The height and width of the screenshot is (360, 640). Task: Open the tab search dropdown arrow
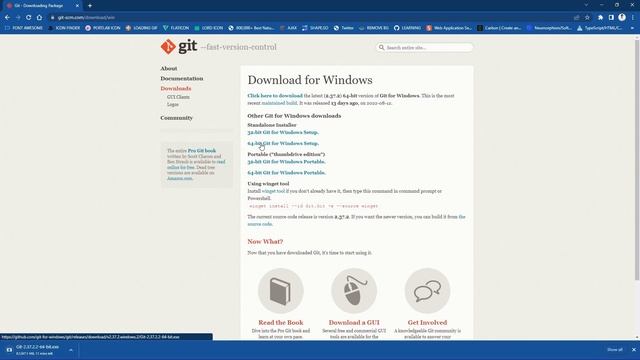coord(586,5)
